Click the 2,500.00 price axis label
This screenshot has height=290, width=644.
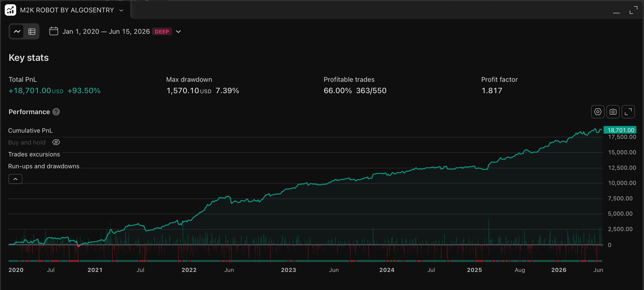tap(620, 229)
